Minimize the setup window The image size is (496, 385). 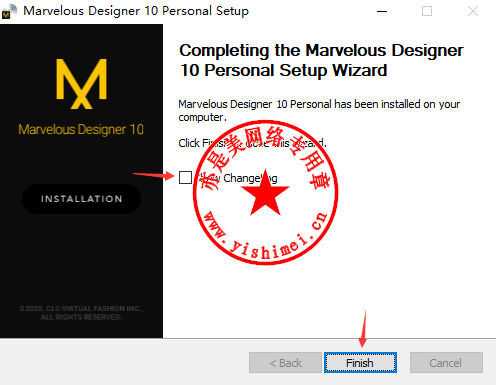pos(382,11)
